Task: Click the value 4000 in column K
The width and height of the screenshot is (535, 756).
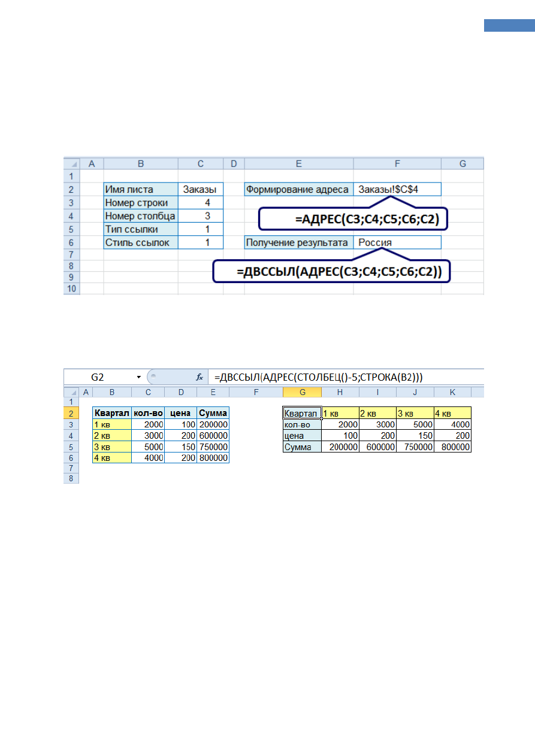Action: (x=452, y=424)
